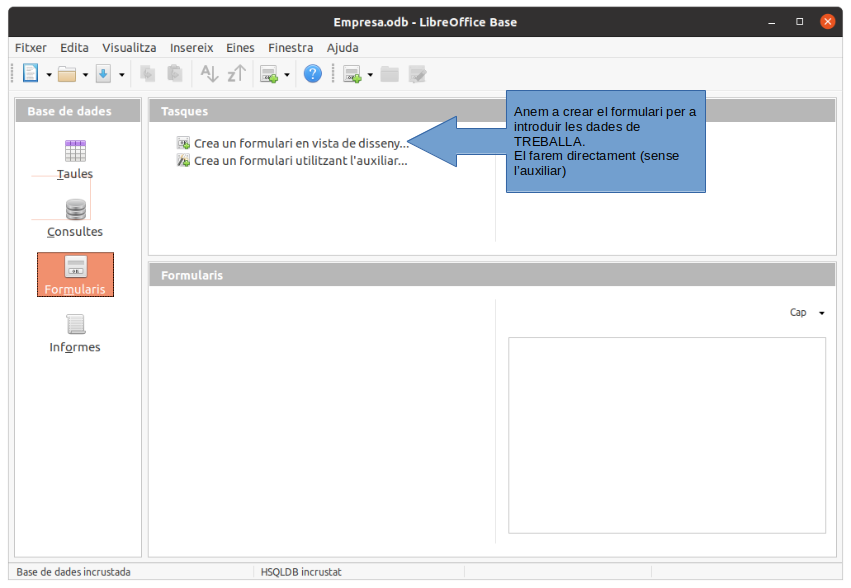Click the empty document preview box
Viewport: 851px width, 588px height.
coord(666,435)
